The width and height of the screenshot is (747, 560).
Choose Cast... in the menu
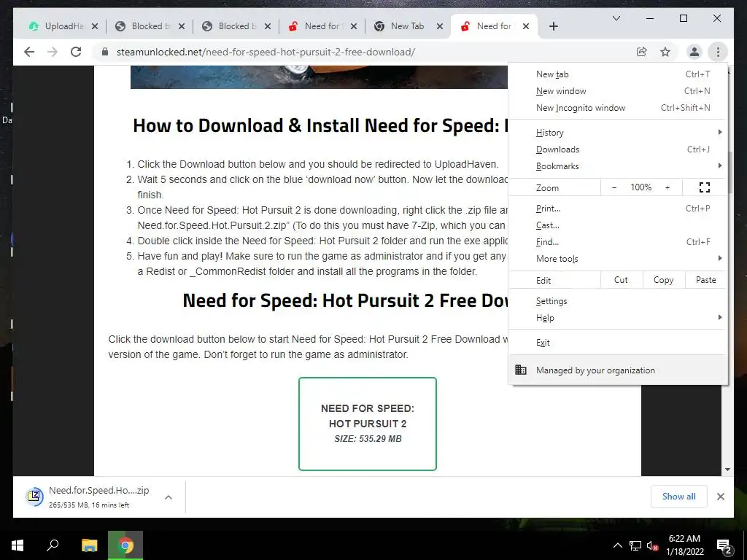[618, 225]
